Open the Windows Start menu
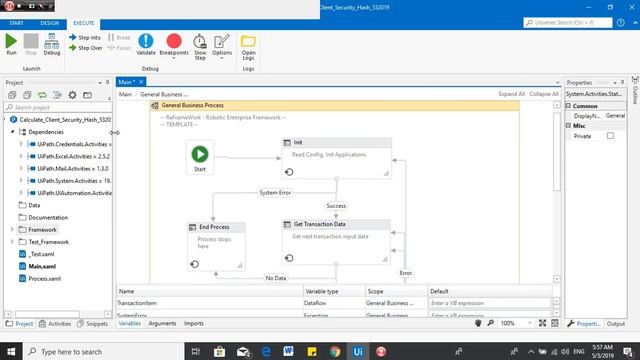The width and height of the screenshot is (640, 360). [11, 351]
